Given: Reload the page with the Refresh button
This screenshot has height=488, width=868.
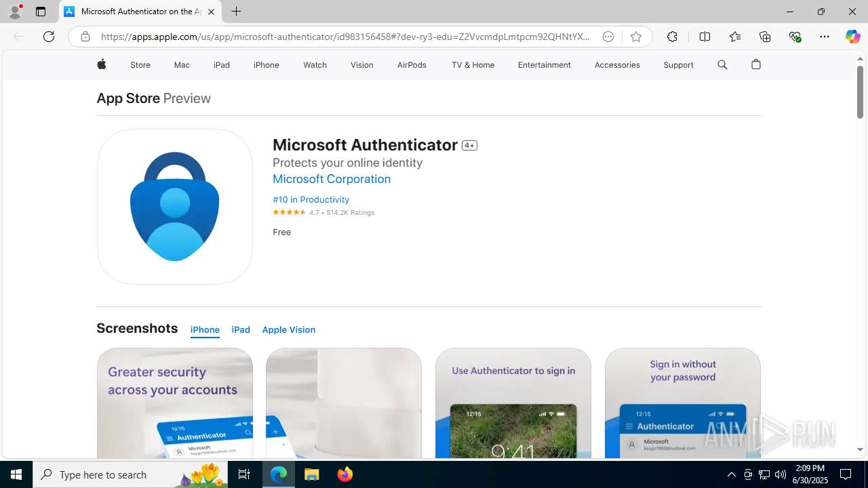Looking at the screenshot, I should click(49, 37).
